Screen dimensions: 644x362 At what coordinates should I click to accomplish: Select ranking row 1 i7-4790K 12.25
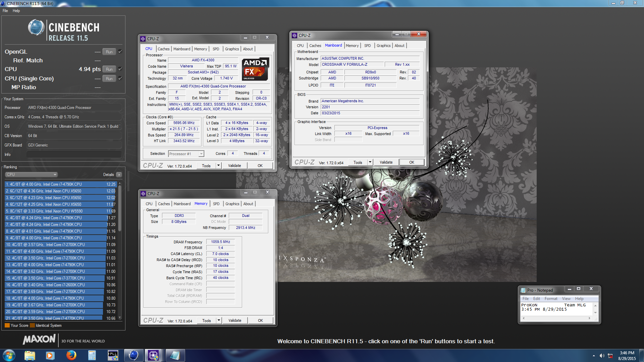coord(61,184)
